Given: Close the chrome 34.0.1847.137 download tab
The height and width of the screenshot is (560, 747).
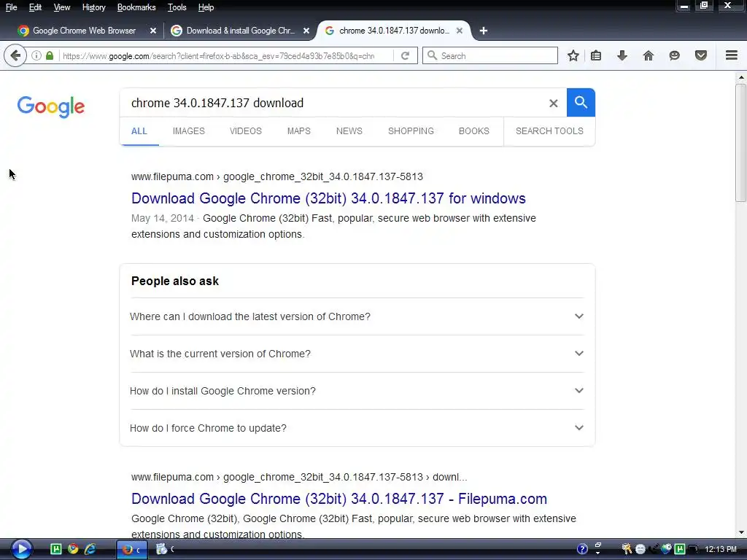Looking at the screenshot, I should click(460, 31).
